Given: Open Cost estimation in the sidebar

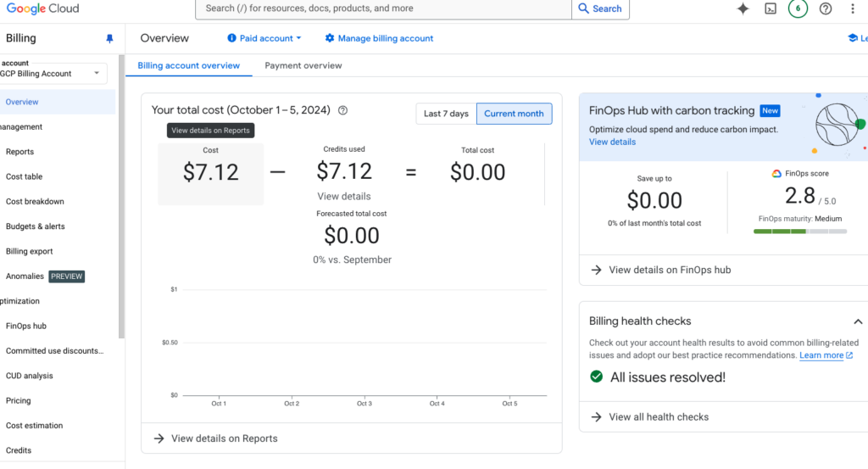Looking at the screenshot, I should [x=34, y=426].
